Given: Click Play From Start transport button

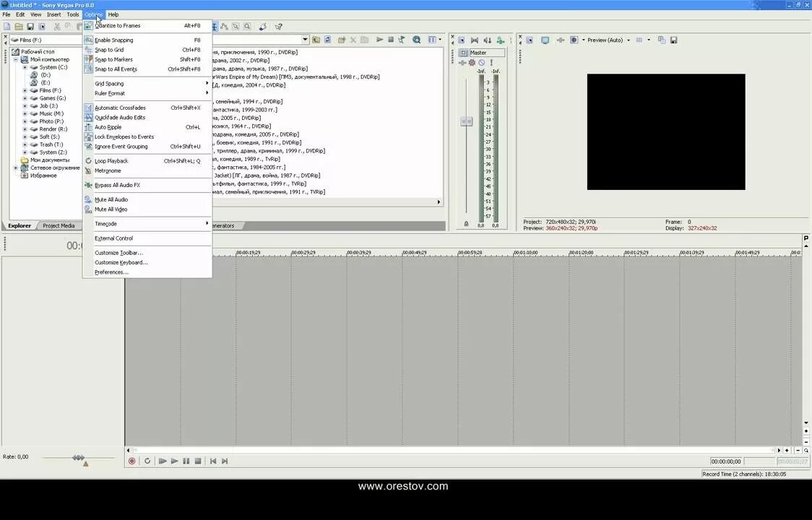Looking at the screenshot, I should (x=163, y=461).
